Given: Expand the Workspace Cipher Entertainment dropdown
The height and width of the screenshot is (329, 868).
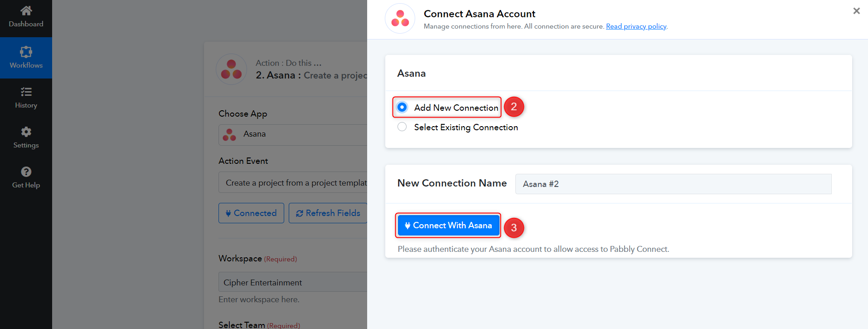Looking at the screenshot, I should tap(293, 282).
